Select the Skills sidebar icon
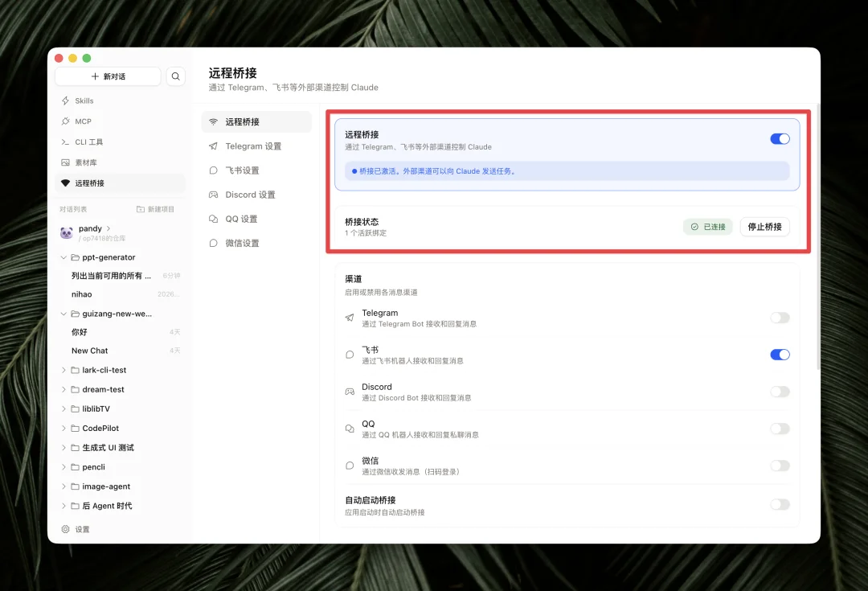868x591 pixels. 64,101
